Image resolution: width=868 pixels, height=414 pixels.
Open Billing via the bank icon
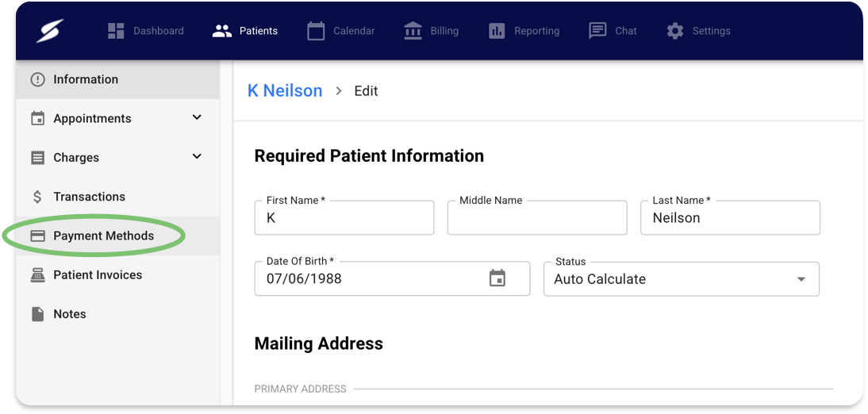(x=413, y=31)
